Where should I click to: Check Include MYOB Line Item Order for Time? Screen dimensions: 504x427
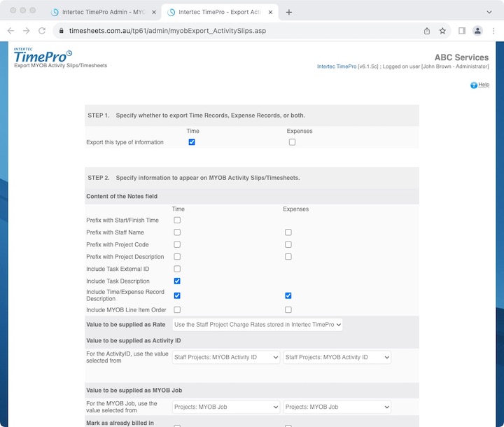[x=177, y=310]
